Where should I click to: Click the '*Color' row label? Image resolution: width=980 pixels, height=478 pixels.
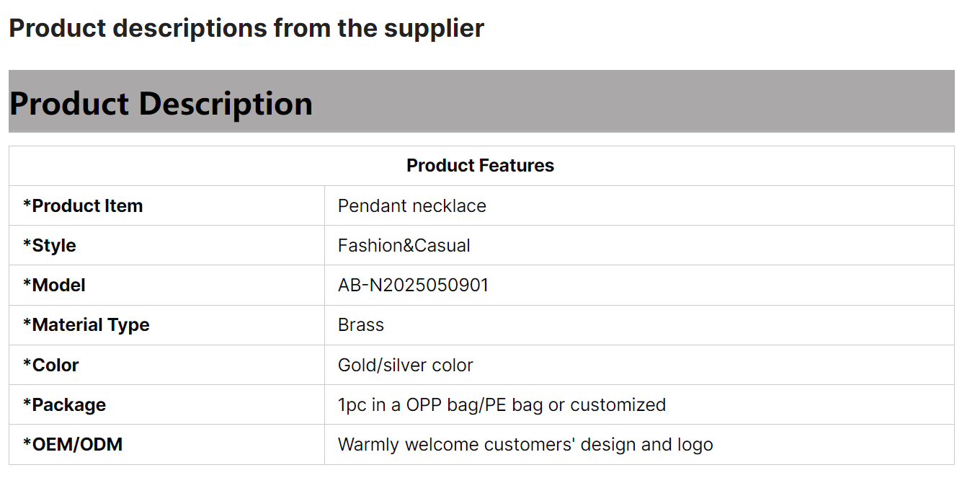(x=166, y=365)
